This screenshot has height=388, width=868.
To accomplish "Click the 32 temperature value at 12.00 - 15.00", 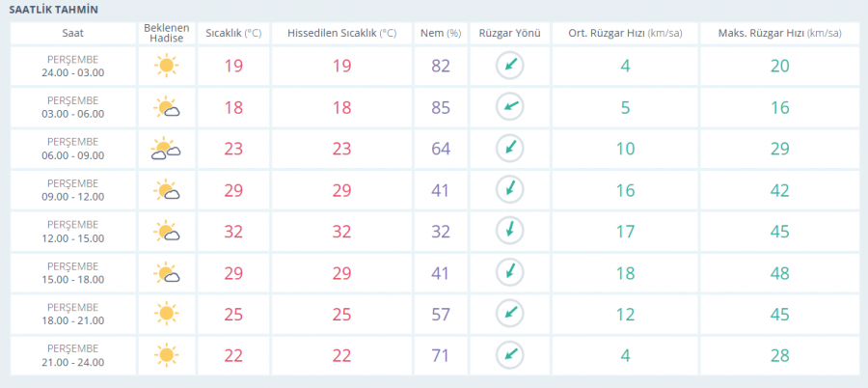I will pos(233,232).
